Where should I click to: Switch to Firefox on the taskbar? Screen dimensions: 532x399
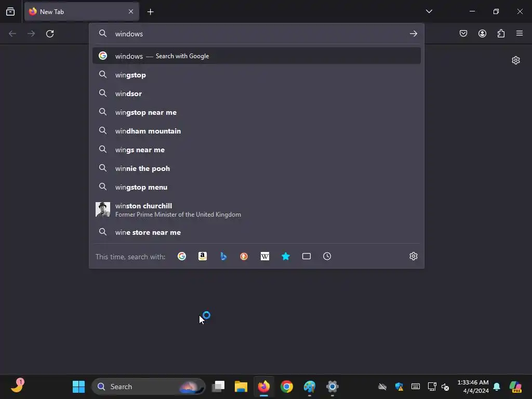coord(263,387)
